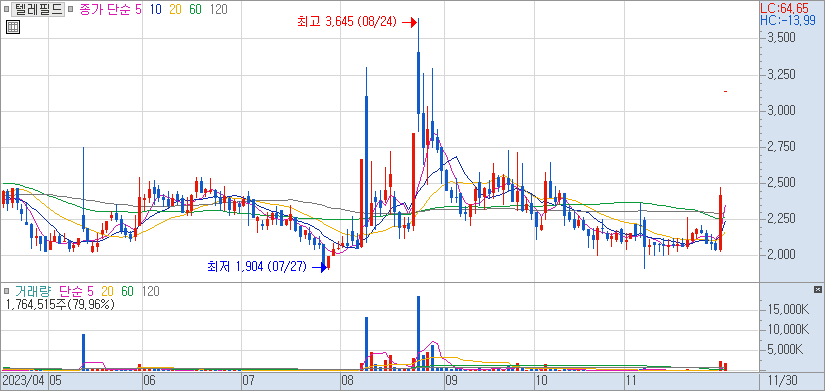
Task: Click the 최저 1,904 (07/27) low annotation
Action: click(257, 267)
